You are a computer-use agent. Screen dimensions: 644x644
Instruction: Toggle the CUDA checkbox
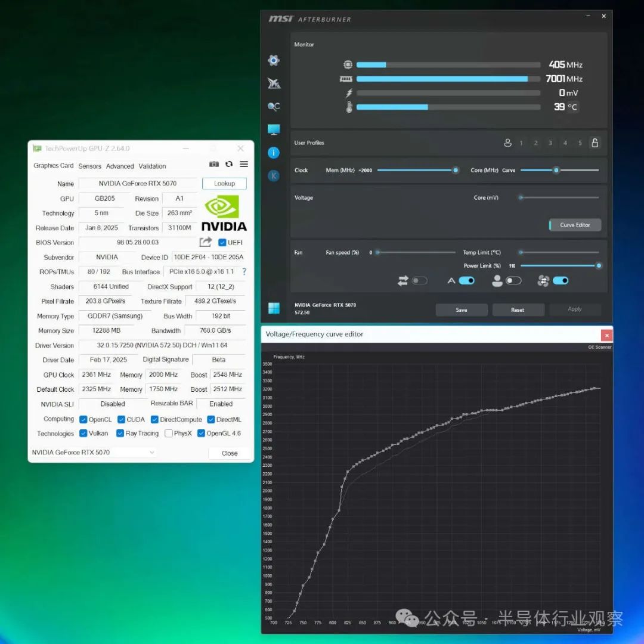click(121, 419)
